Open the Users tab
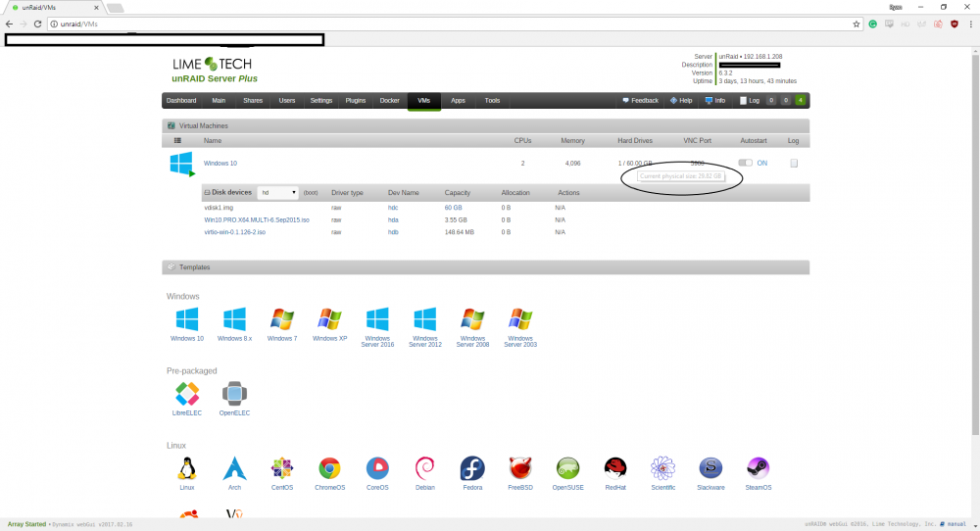Image resolution: width=980 pixels, height=531 pixels. (287, 101)
